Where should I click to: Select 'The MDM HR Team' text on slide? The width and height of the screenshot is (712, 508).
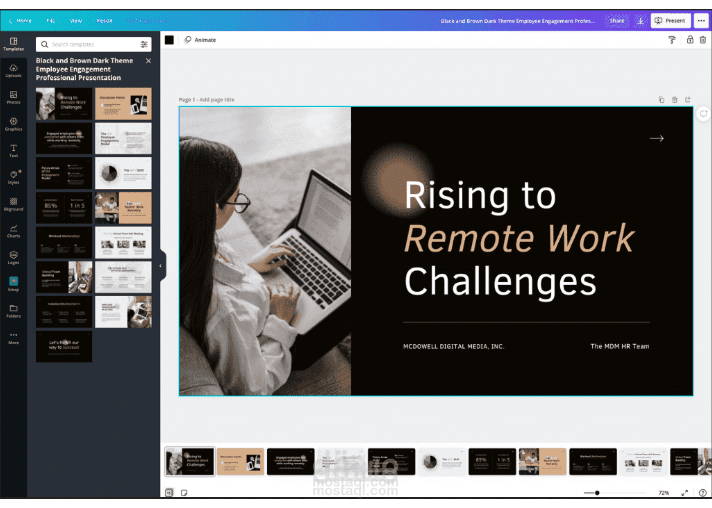click(619, 346)
